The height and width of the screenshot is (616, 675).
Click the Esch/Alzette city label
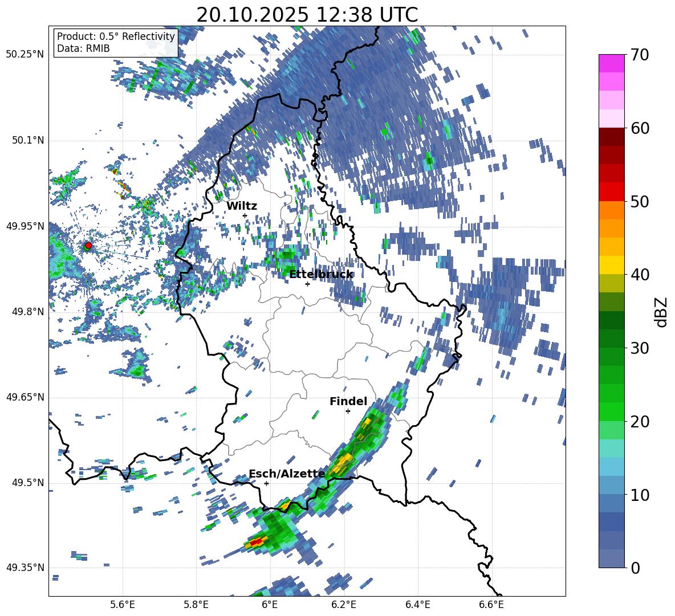(287, 474)
